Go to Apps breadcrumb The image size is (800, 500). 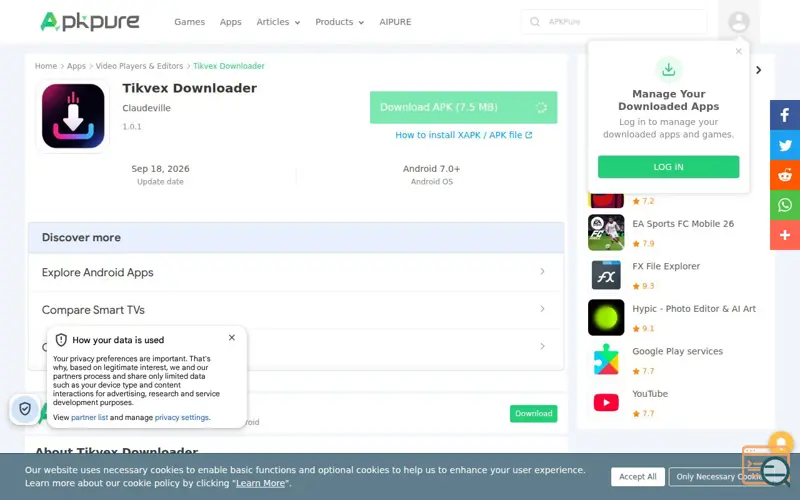point(77,66)
